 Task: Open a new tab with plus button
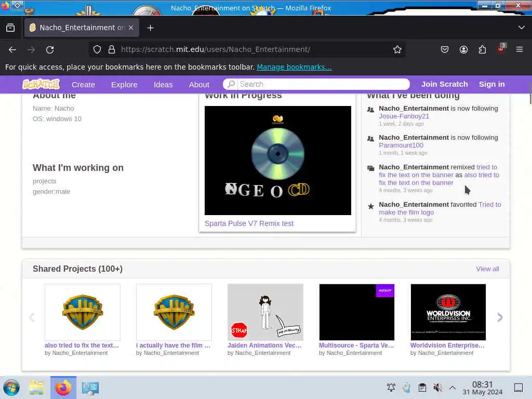(150, 28)
